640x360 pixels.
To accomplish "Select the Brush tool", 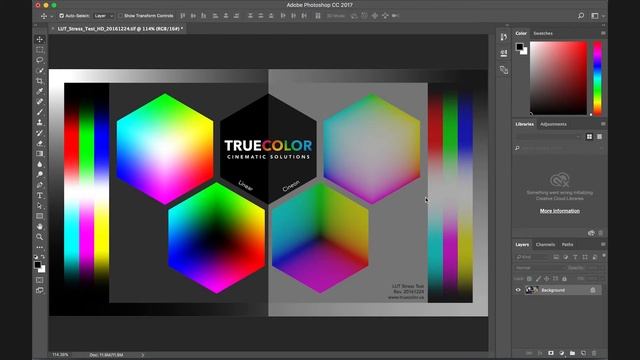I will [x=40, y=112].
